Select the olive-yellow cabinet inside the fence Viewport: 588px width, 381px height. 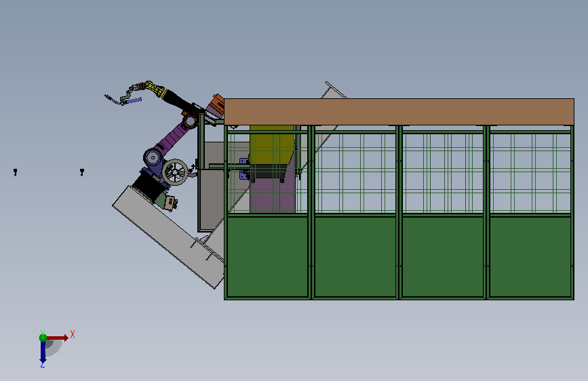tap(271, 145)
